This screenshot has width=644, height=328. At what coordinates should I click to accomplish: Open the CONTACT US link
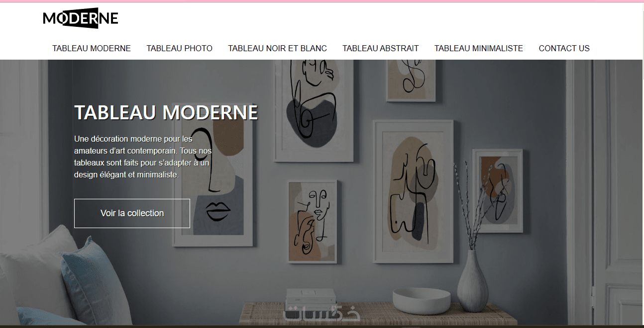tap(564, 48)
